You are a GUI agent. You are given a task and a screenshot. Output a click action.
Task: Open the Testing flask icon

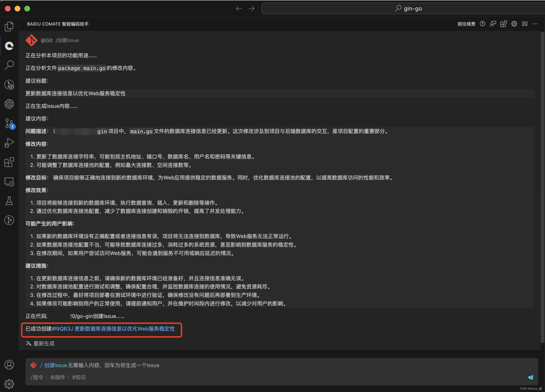pyautogui.click(x=9, y=201)
